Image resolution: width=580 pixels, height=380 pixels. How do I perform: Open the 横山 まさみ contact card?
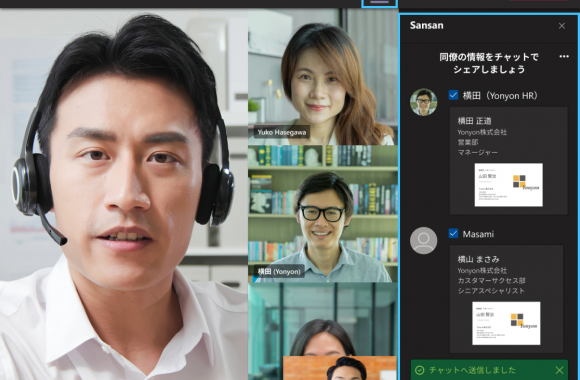click(506, 299)
